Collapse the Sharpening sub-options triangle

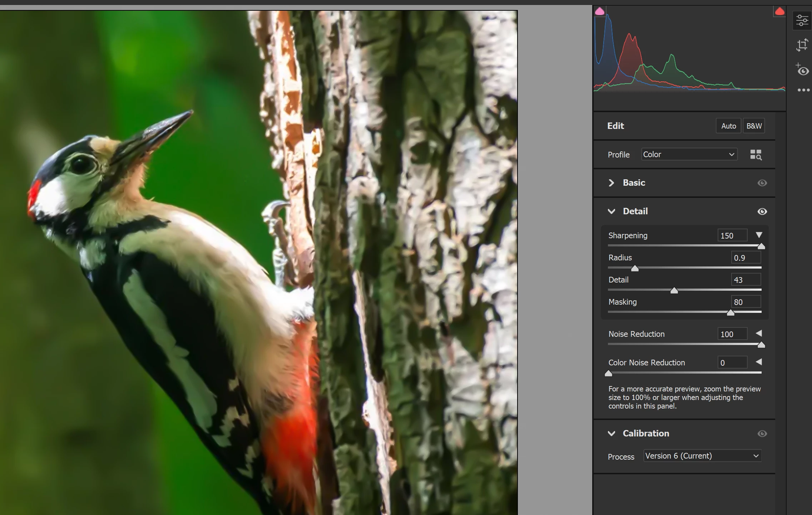pos(759,235)
